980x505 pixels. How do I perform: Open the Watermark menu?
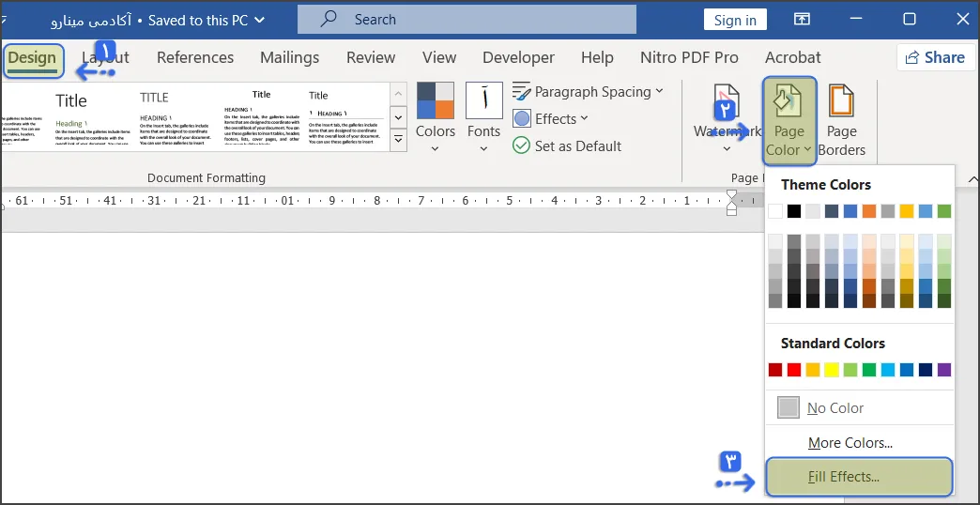click(727, 119)
